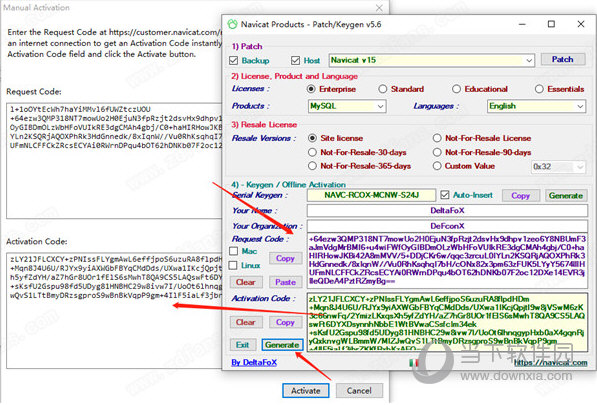Click Generate button for the activation code
This screenshot has height=405, width=597.
(282, 345)
